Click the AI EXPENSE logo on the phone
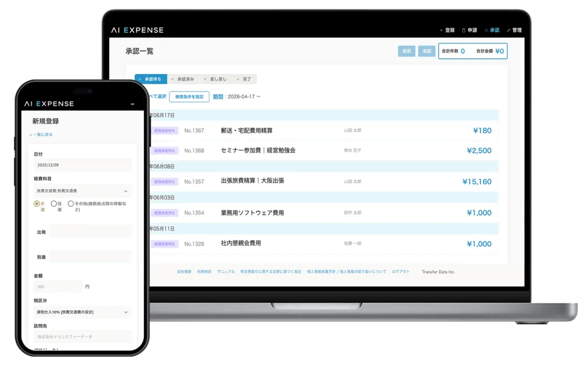Viewport: 588px width, 365px height. click(49, 104)
